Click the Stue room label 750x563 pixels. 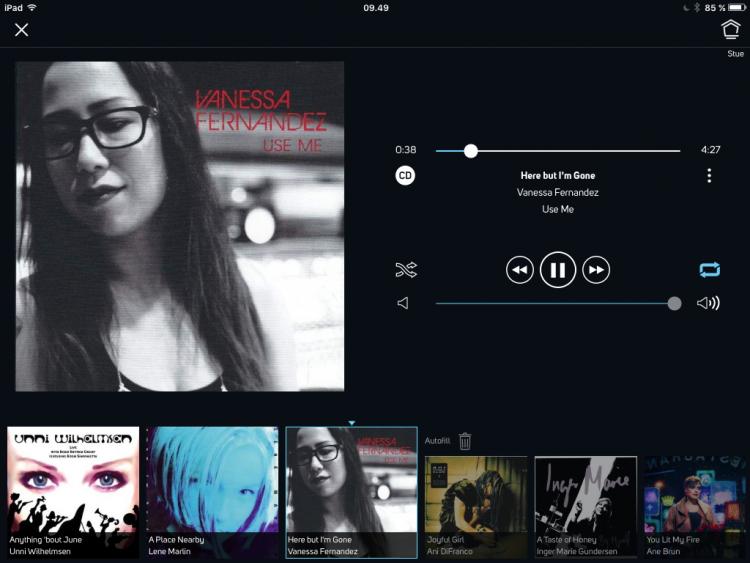735,54
